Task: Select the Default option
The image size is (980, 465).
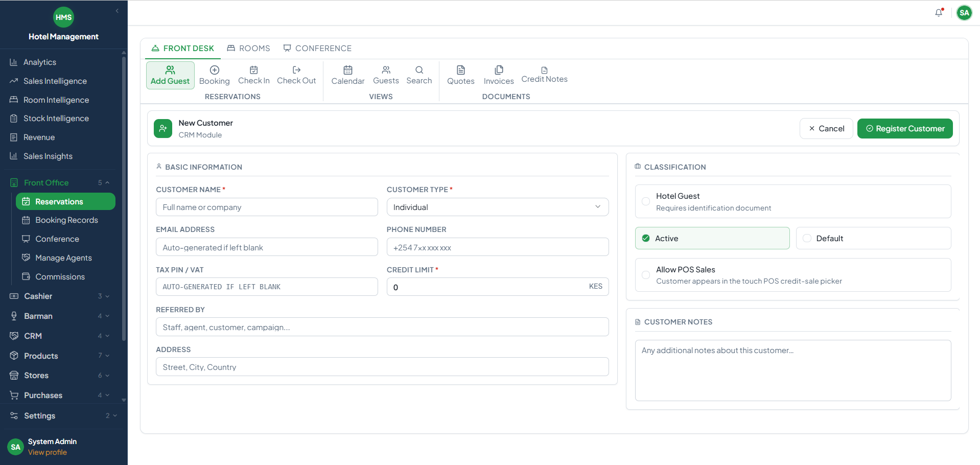Action: click(x=873, y=238)
